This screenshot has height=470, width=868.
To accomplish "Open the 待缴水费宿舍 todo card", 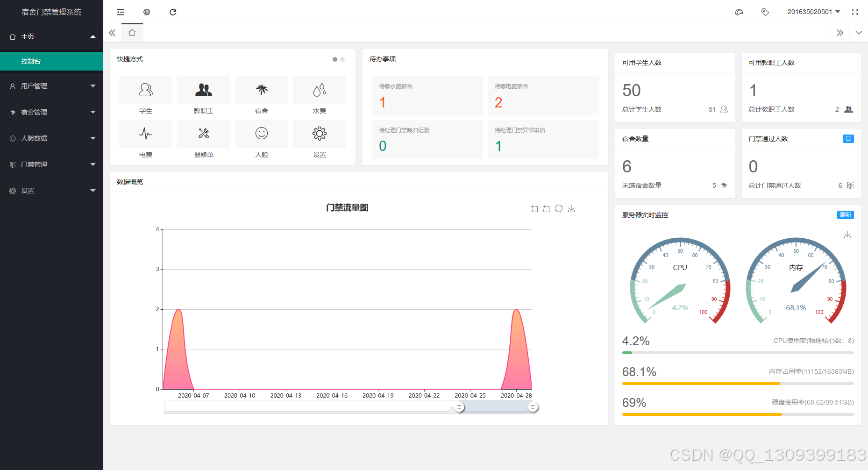I will pos(427,96).
